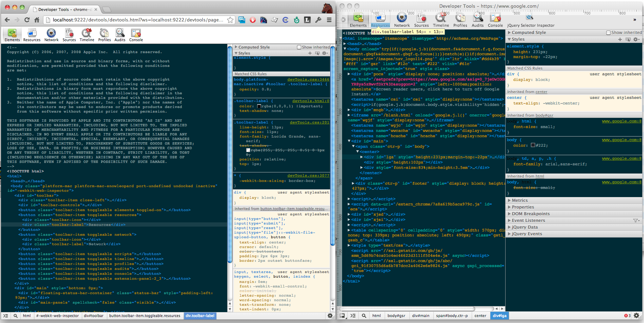Click Chrome home button
The image size is (644, 323).
click(37, 20)
